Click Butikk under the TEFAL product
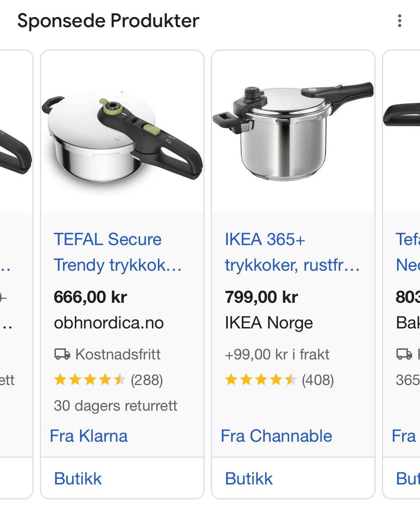Image resolution: width=420 pixels, height=514 pixels. coord(78,479)
